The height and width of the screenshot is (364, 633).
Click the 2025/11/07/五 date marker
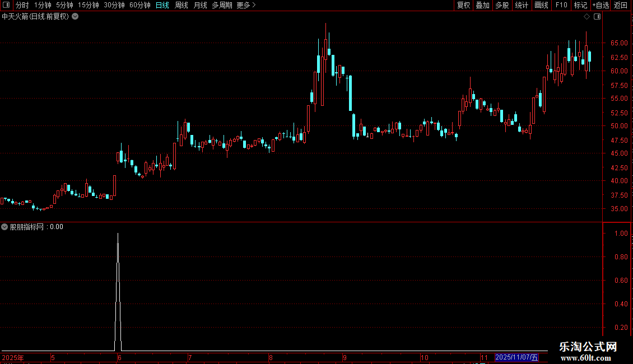click(516, 357)
